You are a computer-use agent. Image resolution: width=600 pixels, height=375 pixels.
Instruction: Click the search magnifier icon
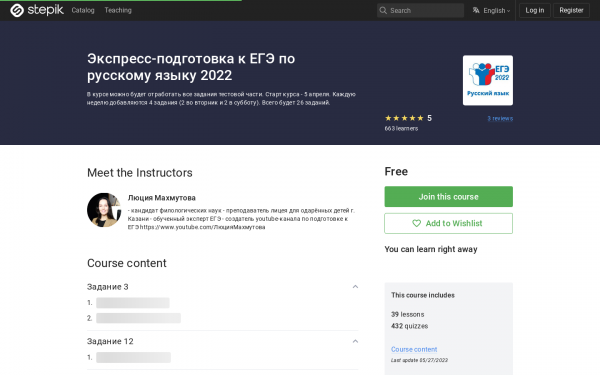click(x=383, y=10)
